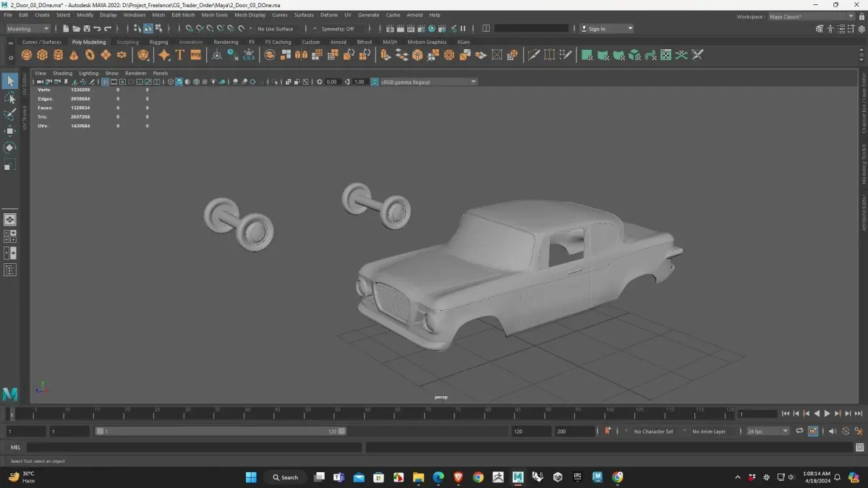868x488 pixels.
Task: Select the arrow Select Tool in toolbox
Action: [10, 81]
